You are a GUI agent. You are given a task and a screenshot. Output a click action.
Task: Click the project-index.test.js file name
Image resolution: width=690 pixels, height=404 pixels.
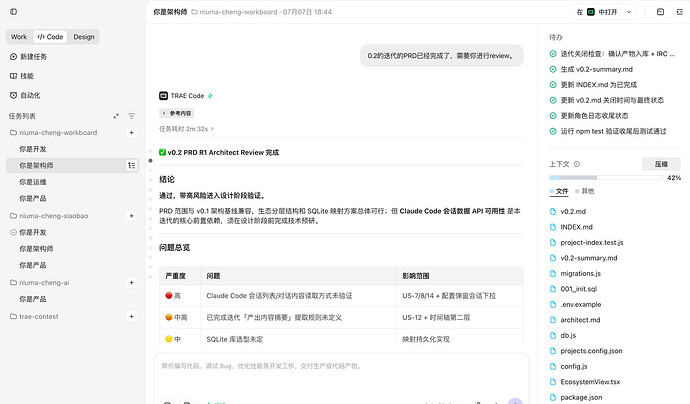tap(591, 242)
